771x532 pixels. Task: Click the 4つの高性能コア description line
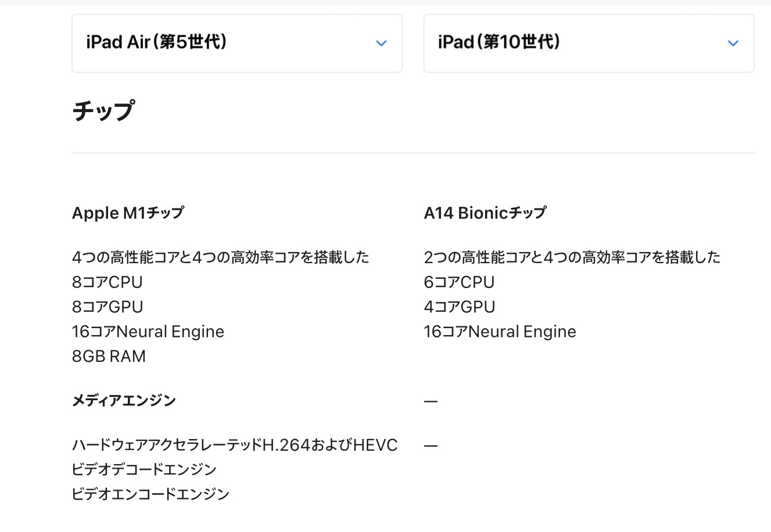(220, 257)
